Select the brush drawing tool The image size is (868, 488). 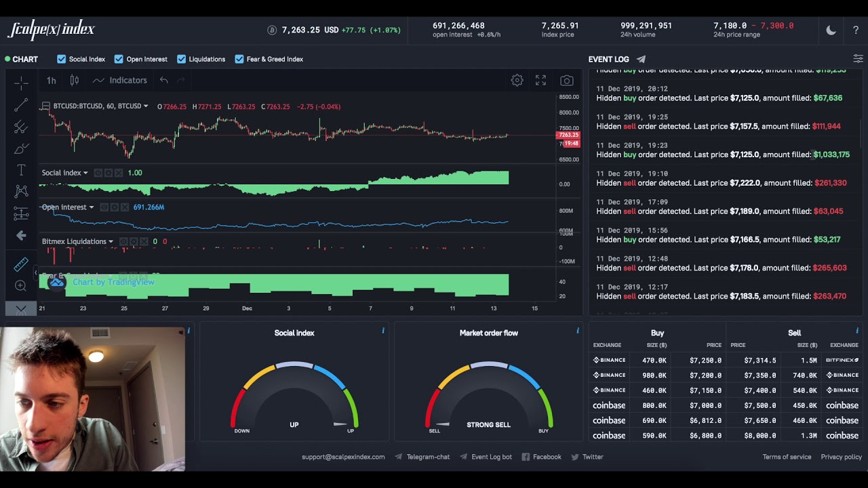pos(21,148)
